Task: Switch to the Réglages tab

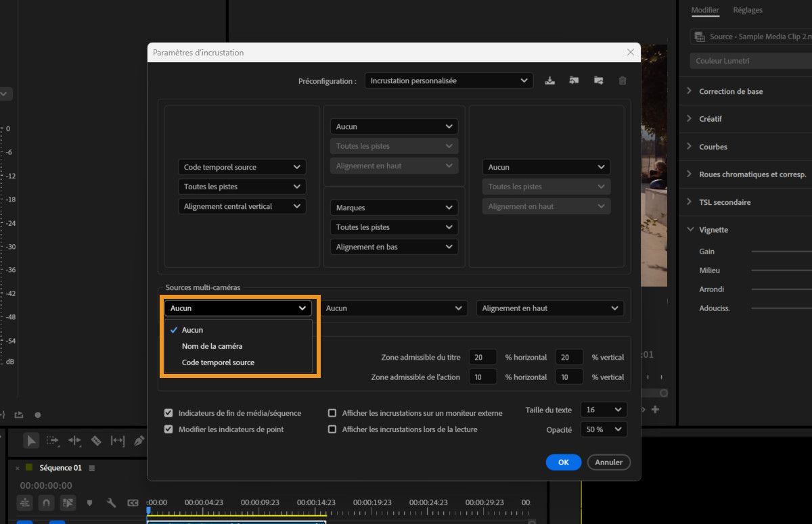Action: pyautogui.click(x=747, y=10)
